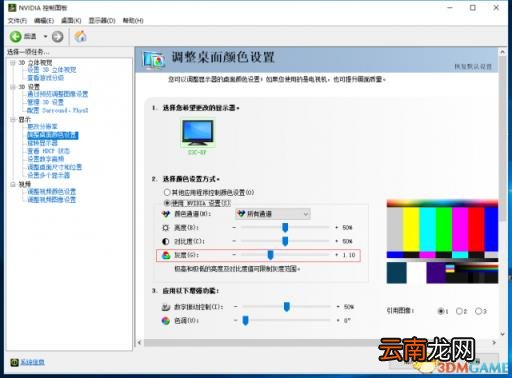Click the NVIDIA logo in title bar

[x=12, y=7]
